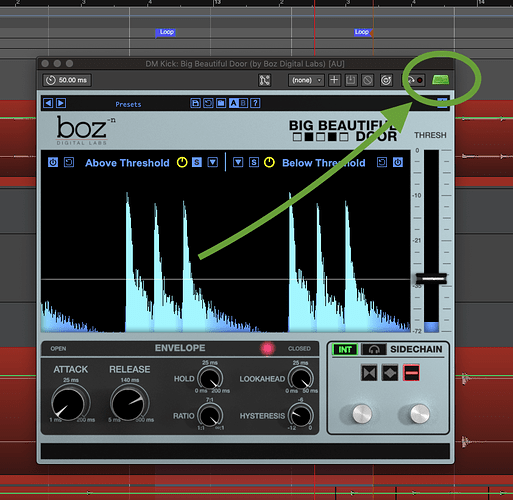Click the headphone sidechain listen icon
Viewport: 513px width, 500px height.
pyautogui.click(x=374, y=349)
